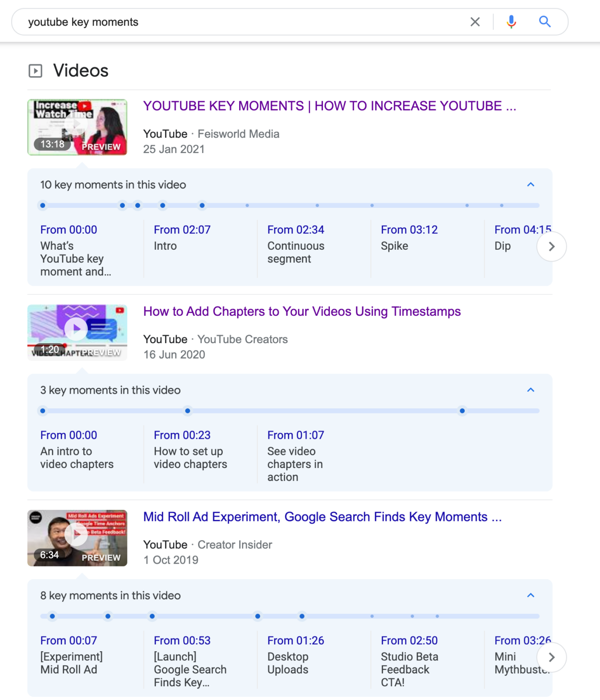Play the video chapters tutorial thumbnail
This screenshot has width=600, height=700.
click(77, 329)
